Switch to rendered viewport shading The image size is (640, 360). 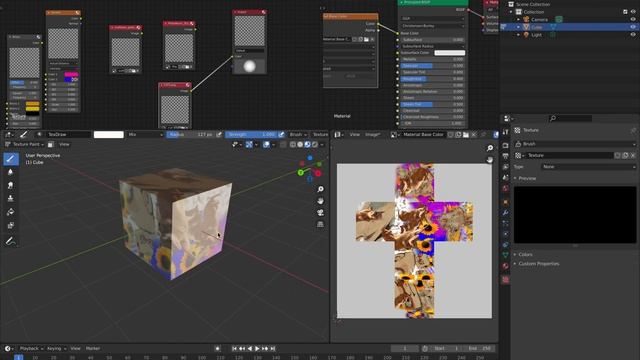tap(315, 144)
